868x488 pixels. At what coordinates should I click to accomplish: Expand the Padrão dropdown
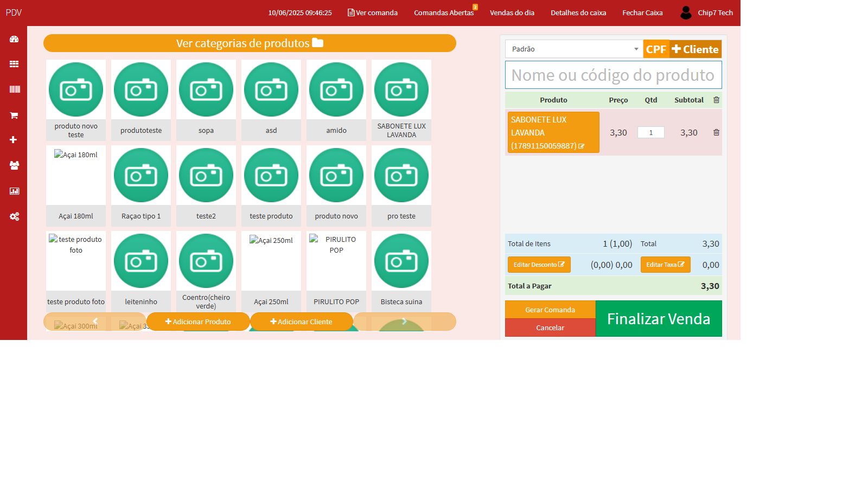(x=574, y=49)
